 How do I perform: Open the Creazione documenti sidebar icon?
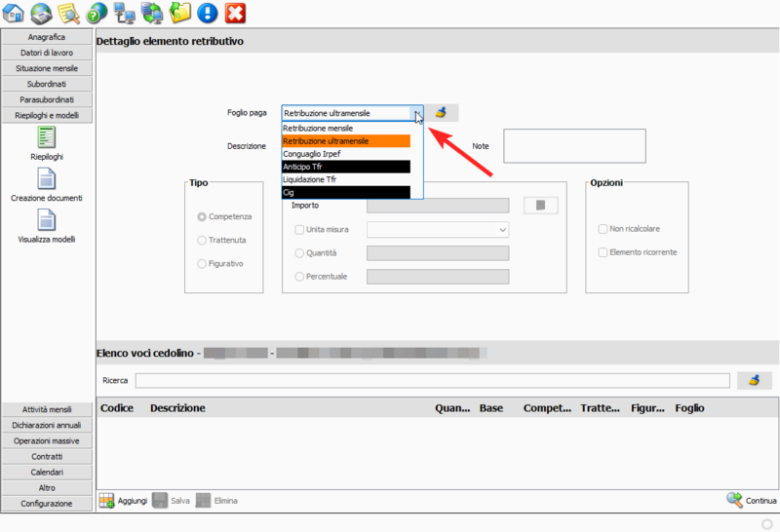click(46, 179)
